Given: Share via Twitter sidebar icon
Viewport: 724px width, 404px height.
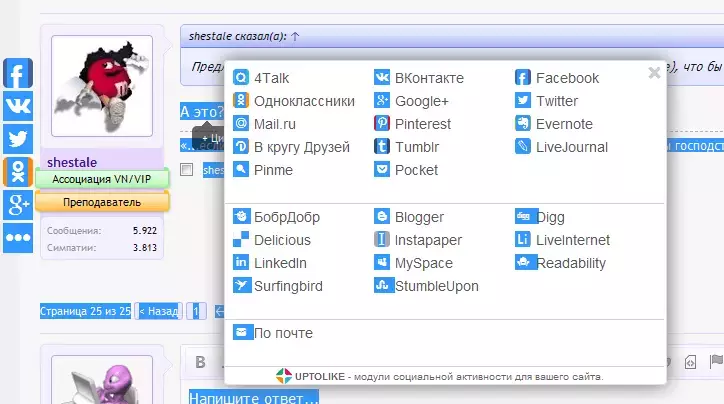Looking at the screenshot, I should [18, 139].
